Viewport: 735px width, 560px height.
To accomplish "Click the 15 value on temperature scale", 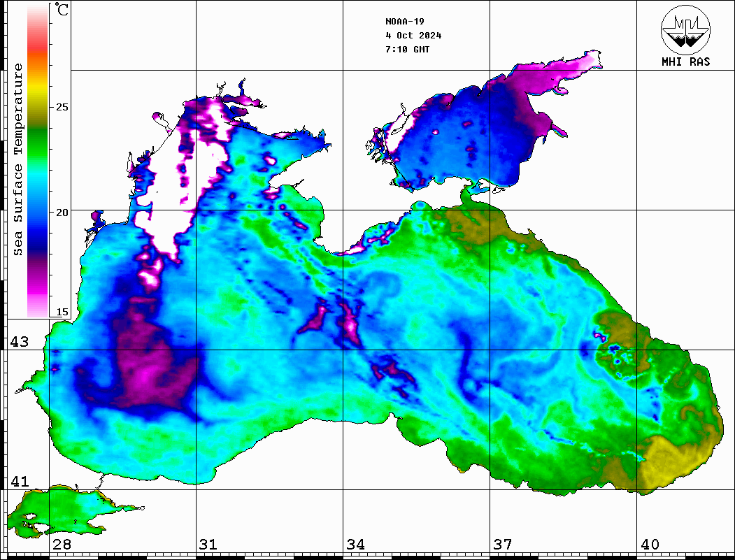I will click(62, 312).
